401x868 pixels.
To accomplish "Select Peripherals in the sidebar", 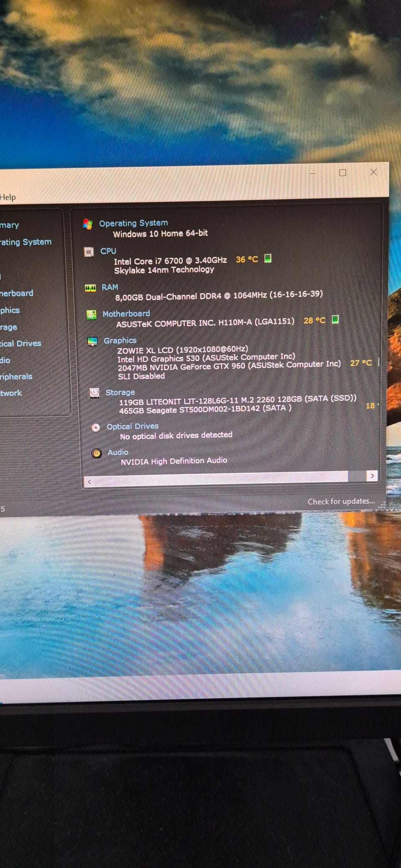I will 16,376.
